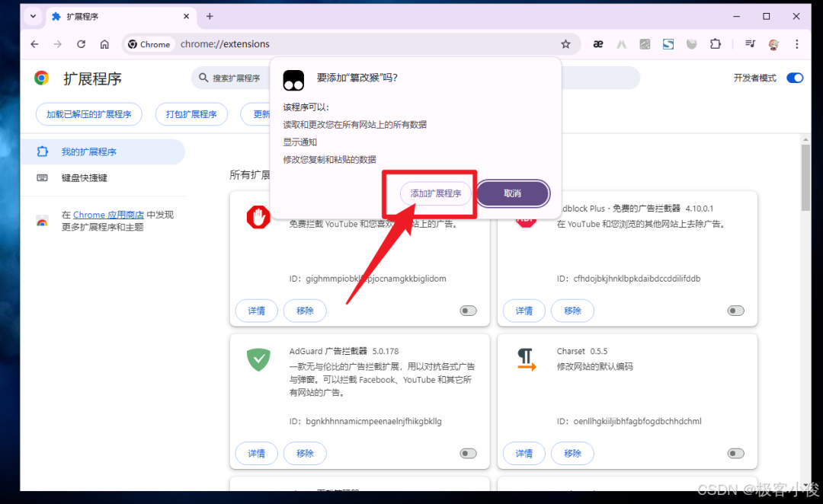Select the 扩展程序 browser tab

[x=120, y=17]
